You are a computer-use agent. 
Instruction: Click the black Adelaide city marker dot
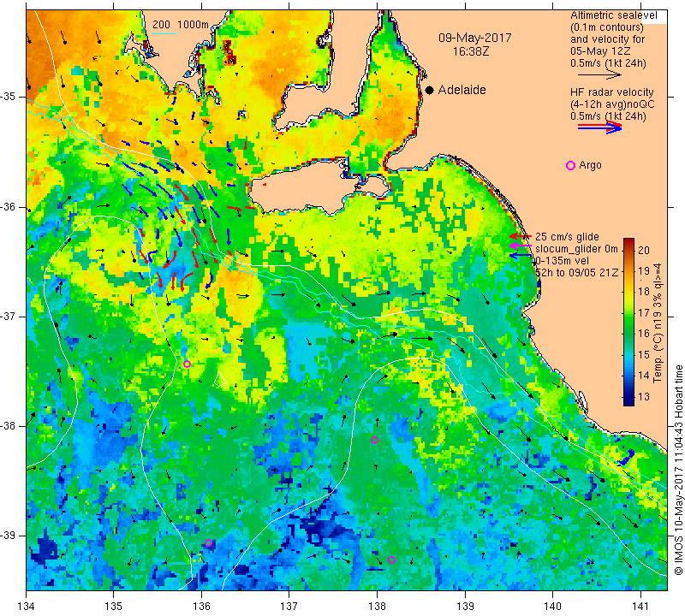[430, 90]
